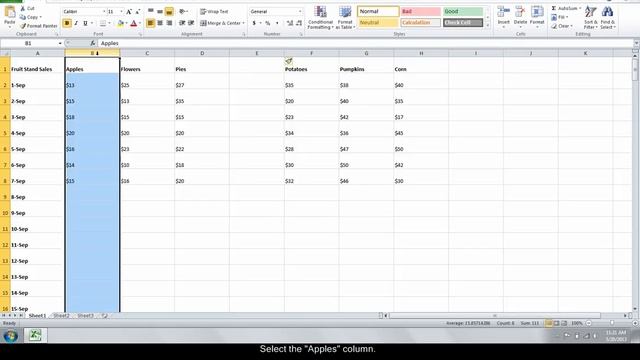The image size is (640, 360).
Task: Apply the yellow fill color
Action: (120, 24)
